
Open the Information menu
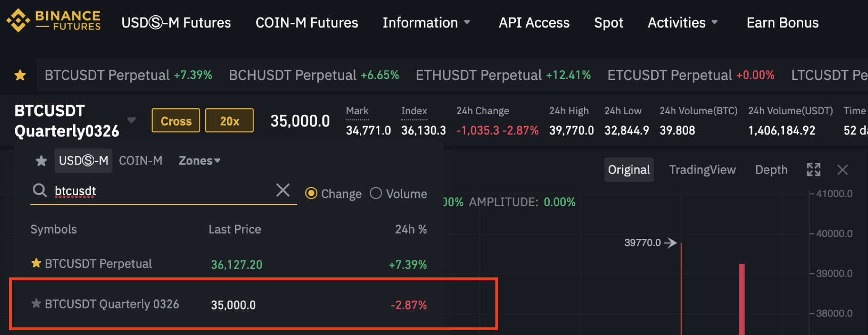[426, 22]
